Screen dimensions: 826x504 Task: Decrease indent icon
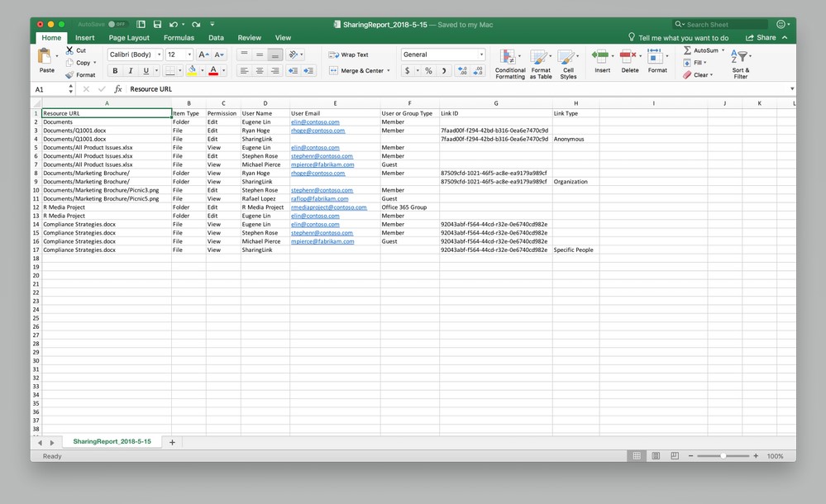[294, 70]
